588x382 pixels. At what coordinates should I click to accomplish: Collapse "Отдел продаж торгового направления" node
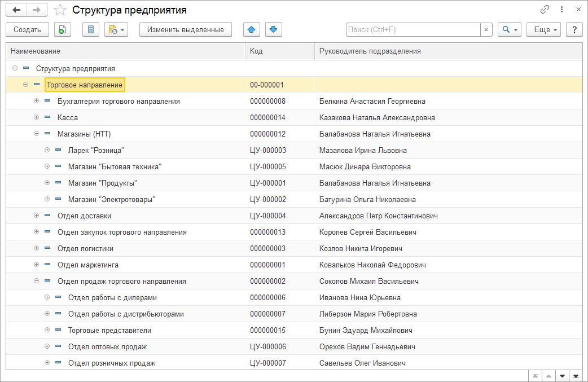(36, 281)
